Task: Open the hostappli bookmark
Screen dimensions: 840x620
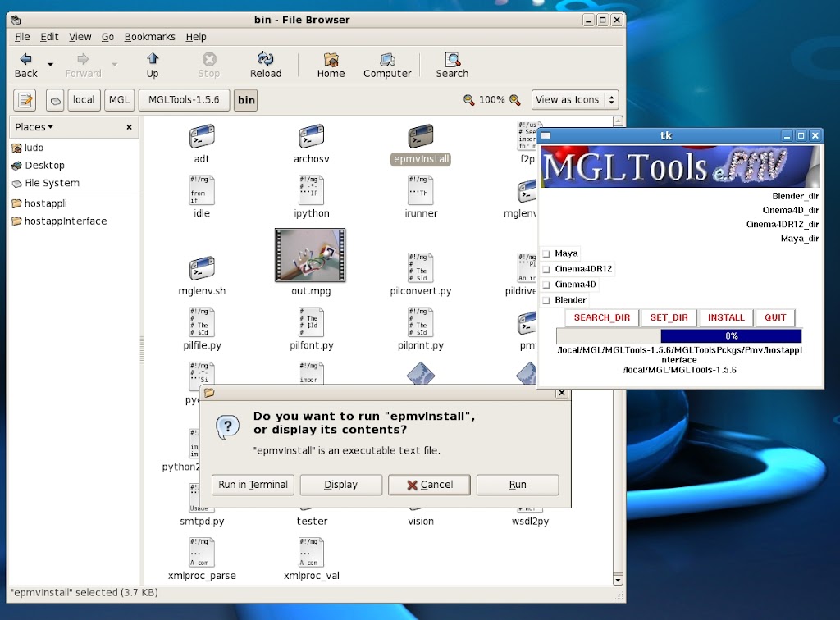Action: [x=39, y=203]
